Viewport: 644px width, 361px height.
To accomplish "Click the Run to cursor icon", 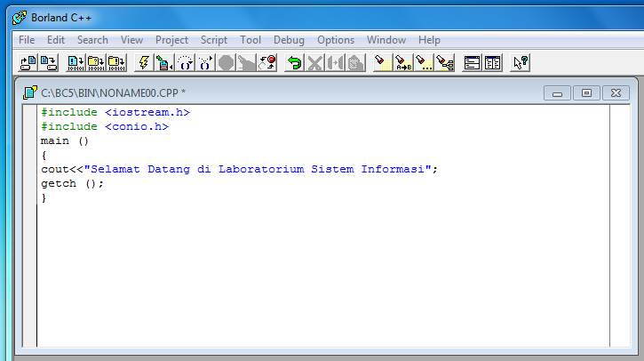I will click(x=164, y=63).
